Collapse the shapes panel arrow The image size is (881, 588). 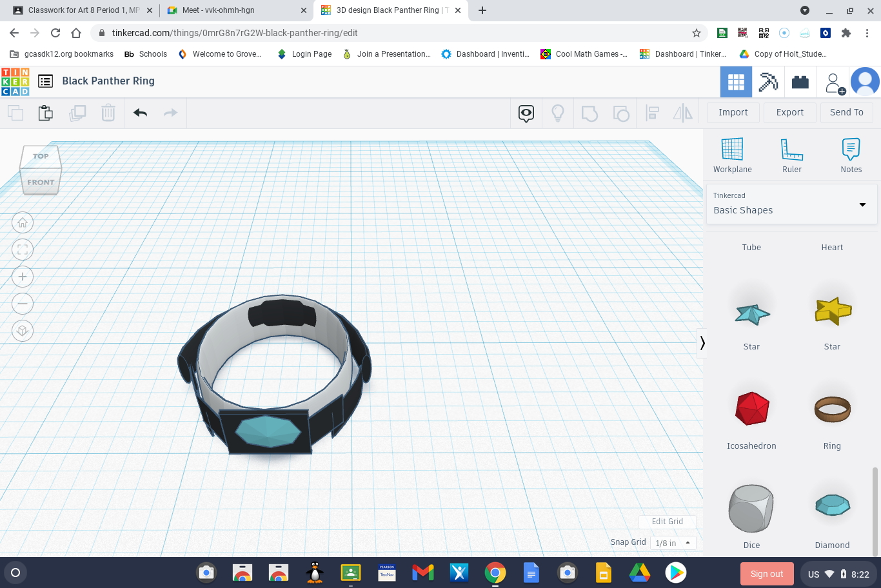click(702, 343)
